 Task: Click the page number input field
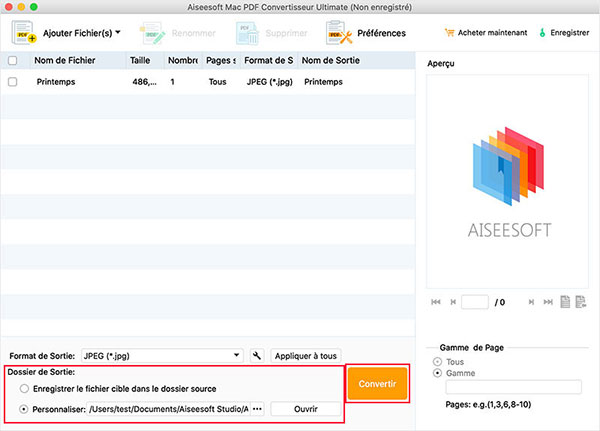475,302
